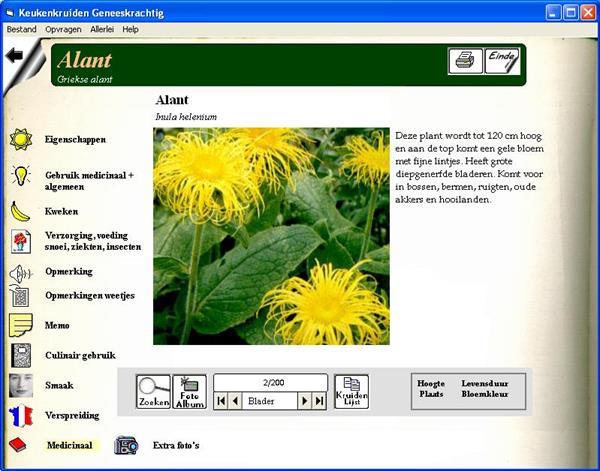
Task: Click the Plaats property label
Action: (431, 394)
